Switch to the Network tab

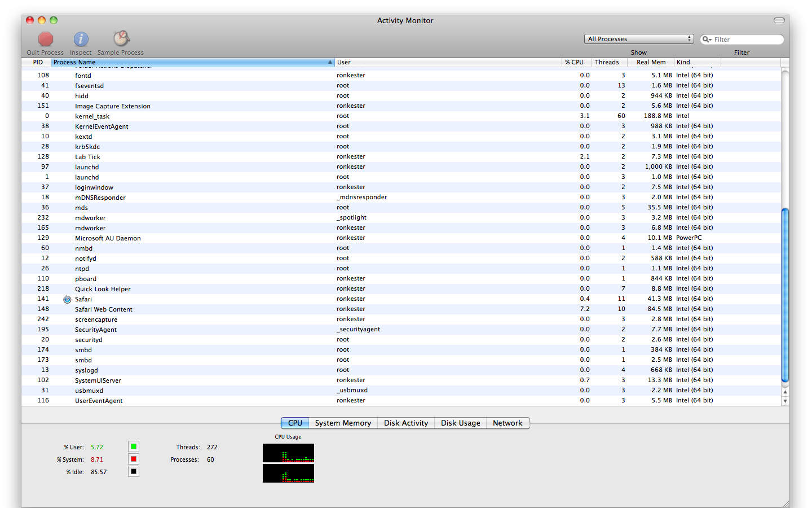pyautogui.click(x=507, y=423)
